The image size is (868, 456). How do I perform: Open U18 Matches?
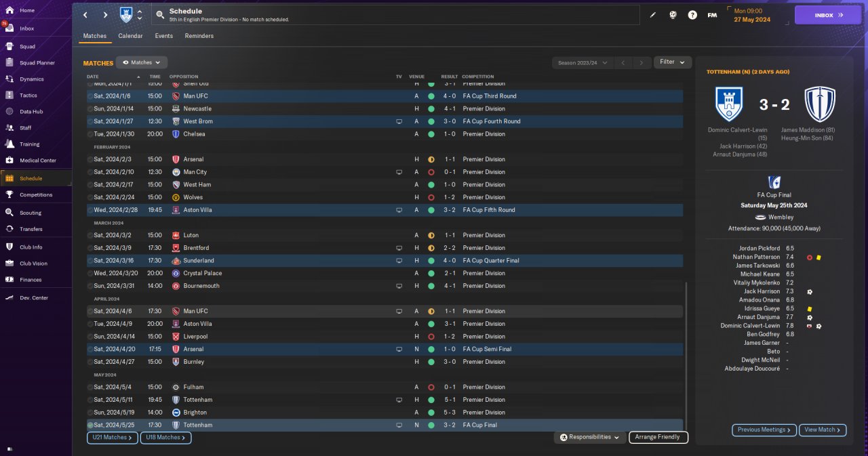point(166,438)
